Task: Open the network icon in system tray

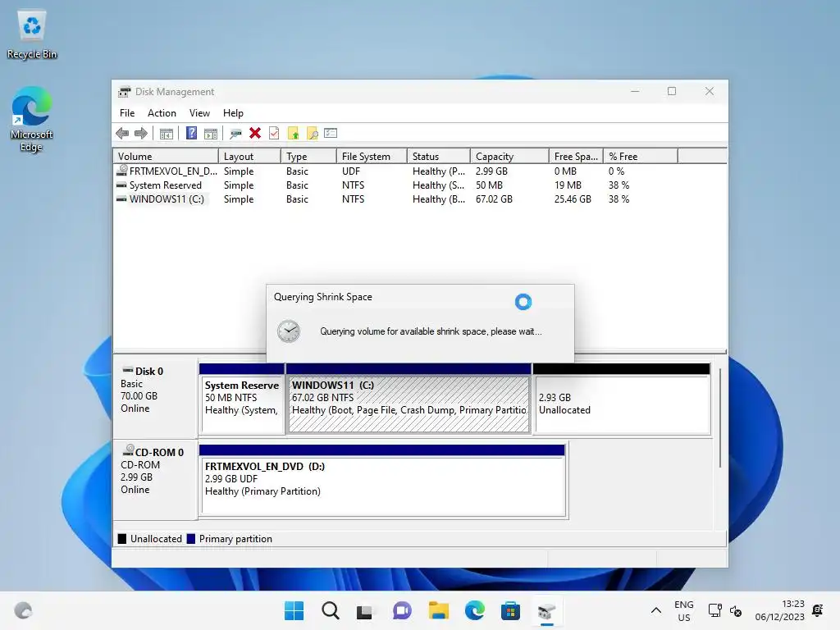Action: pyautogui.click(x=714, y=610)
